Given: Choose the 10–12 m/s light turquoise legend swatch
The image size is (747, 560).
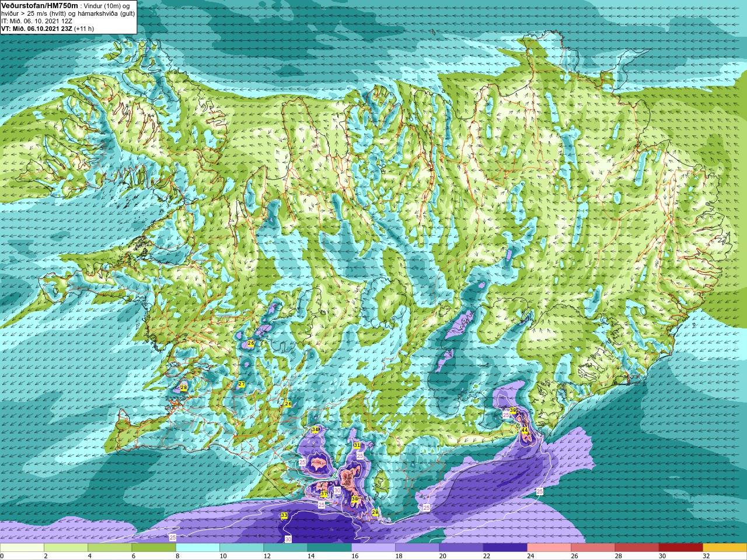Looking at the screenshot, I should point(242,548).
